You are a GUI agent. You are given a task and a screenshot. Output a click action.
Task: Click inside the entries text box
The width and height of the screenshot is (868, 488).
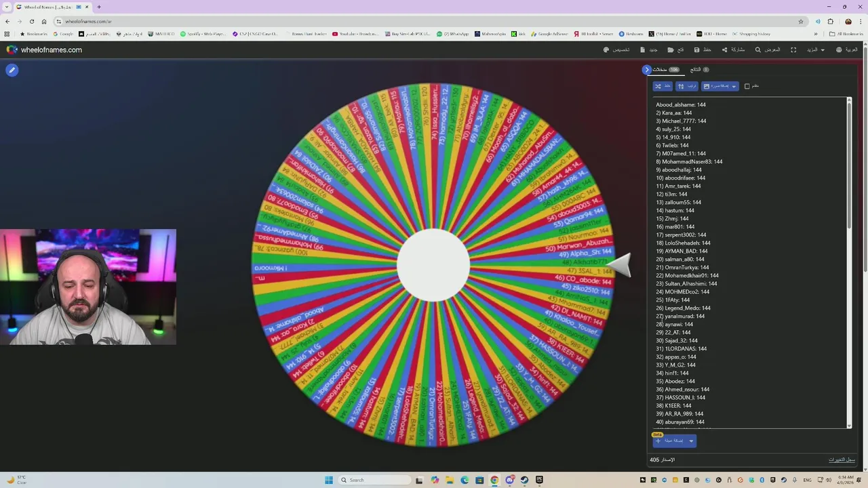[x=749, y=263]
